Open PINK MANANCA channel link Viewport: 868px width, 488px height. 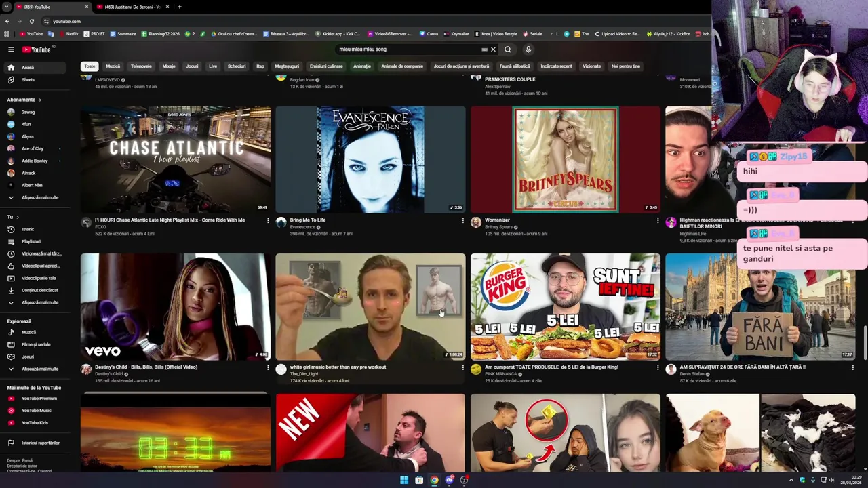(501, 374)
